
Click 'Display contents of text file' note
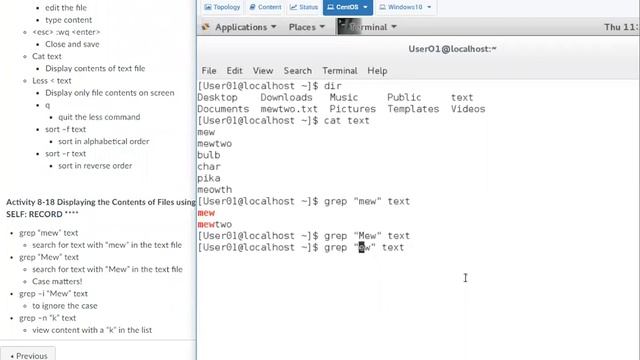[x=95, y=69]
